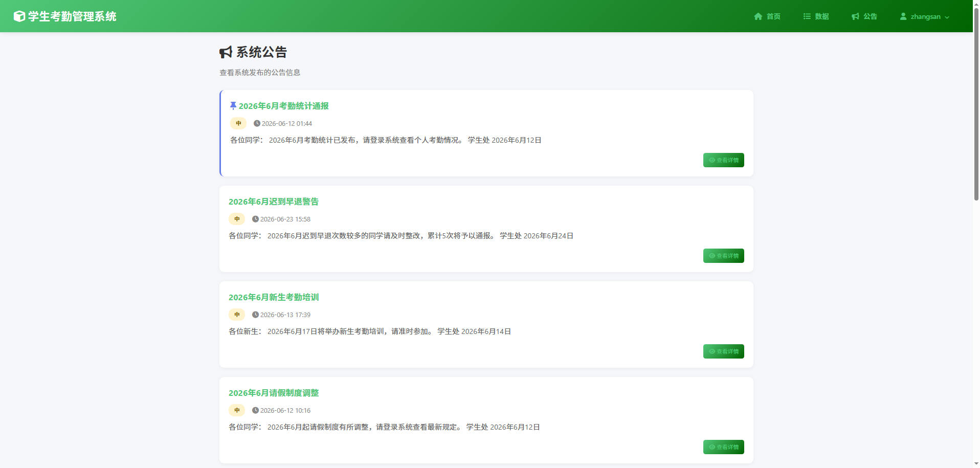Click the 中 priority badge on 新生考勤培训
980x468 pixels.
(237, 315)
